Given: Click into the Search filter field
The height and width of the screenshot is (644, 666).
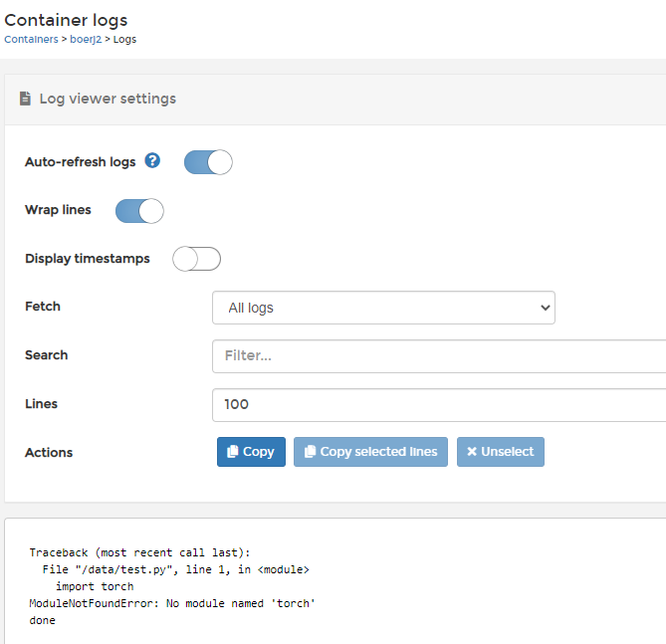Looking at the screenshot, I should 438,355.
